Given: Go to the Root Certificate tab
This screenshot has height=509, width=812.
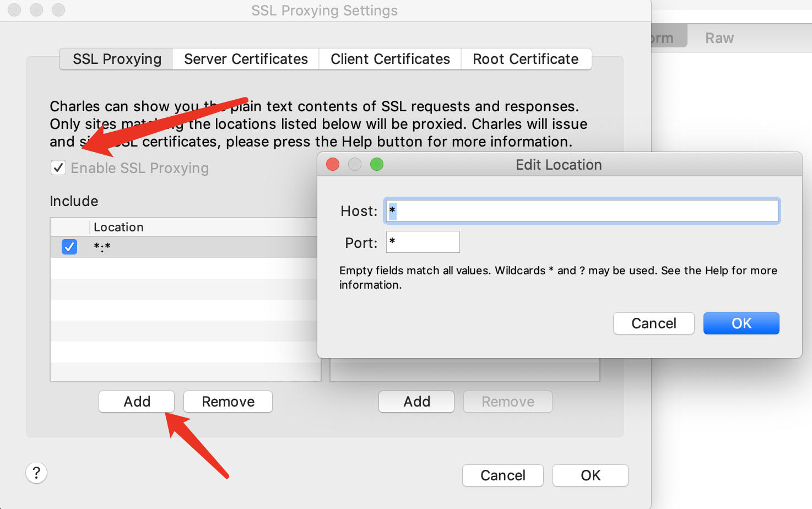Looking at the screenshot, I should [526, 59].
